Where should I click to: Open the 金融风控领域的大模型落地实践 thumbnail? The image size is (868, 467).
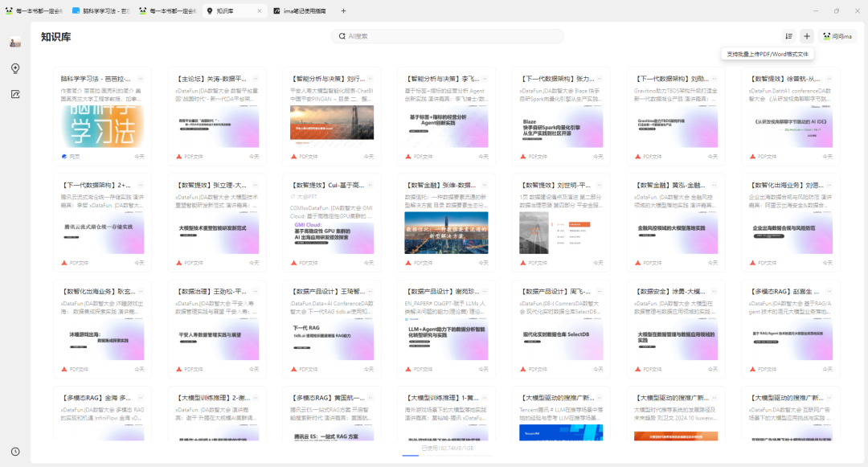(676, 232)
